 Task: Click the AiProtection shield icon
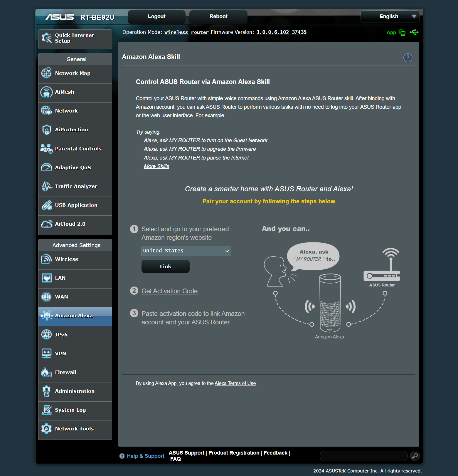[x=46, y=130]
